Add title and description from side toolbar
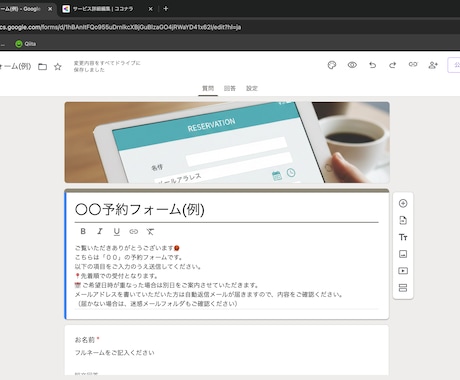This screenshot has width=460, height=380. (x=403, y=237)
